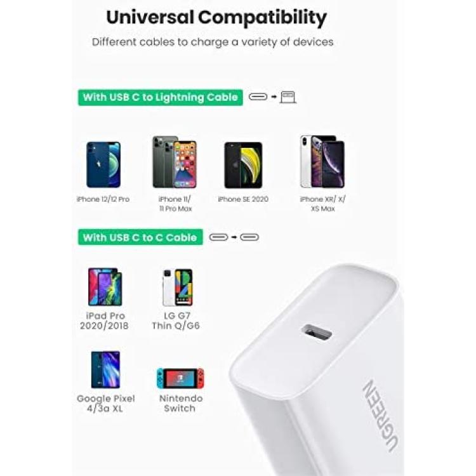Click the USB-C to Lightning connector diagram icon

point(272,97)
